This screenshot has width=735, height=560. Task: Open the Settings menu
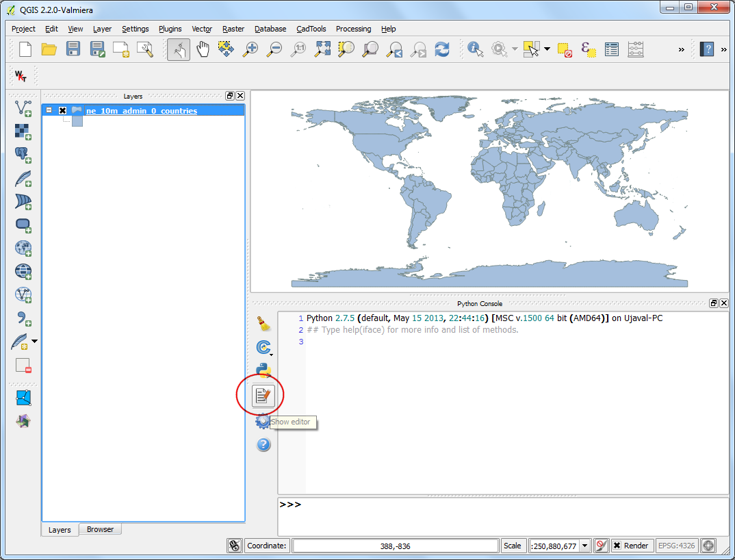[x=135, y=29]
